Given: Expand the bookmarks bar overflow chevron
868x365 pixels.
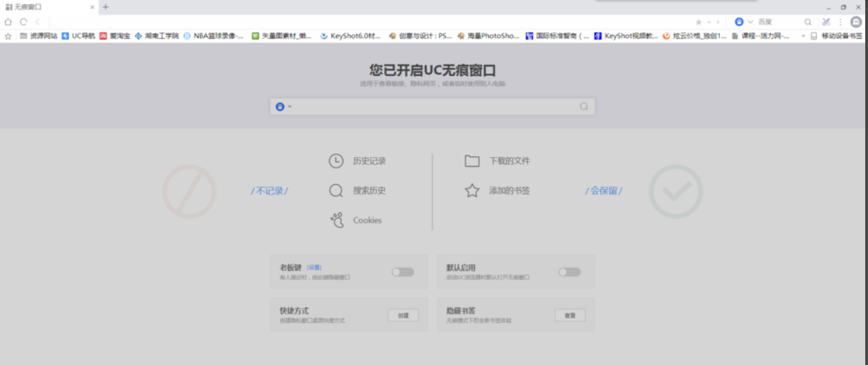Looking at the screenshot, I should [803, 36].
